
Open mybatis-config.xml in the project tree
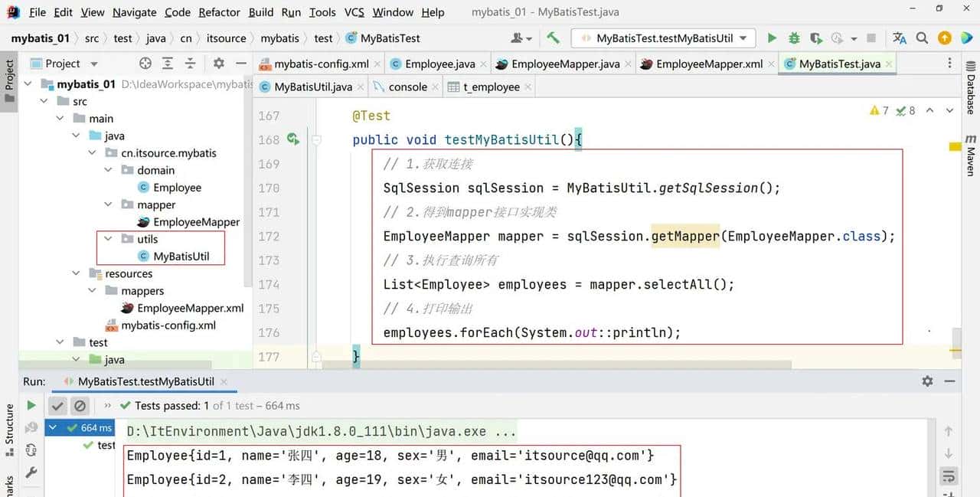pos(168,325)
